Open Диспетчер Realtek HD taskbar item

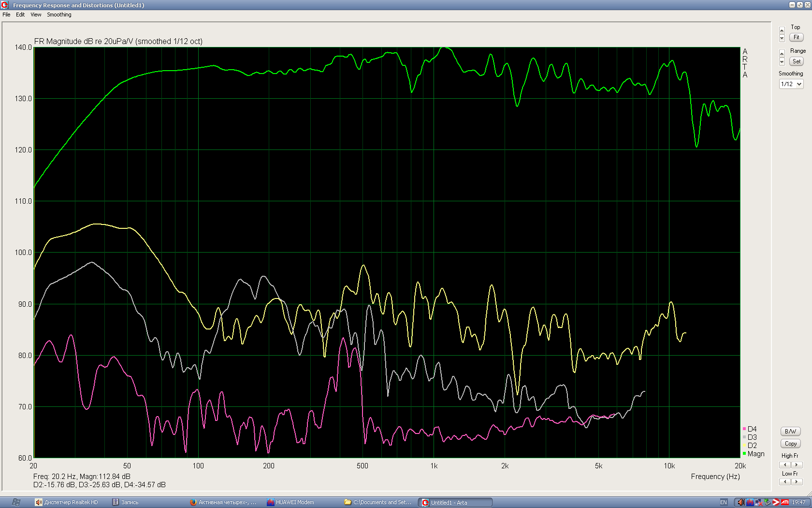point(68,502)
